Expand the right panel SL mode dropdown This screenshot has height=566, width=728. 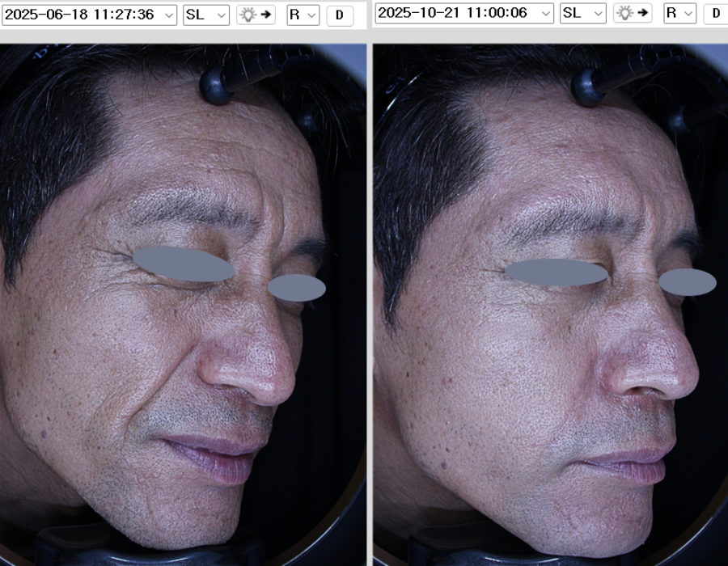tap(583, 13)
